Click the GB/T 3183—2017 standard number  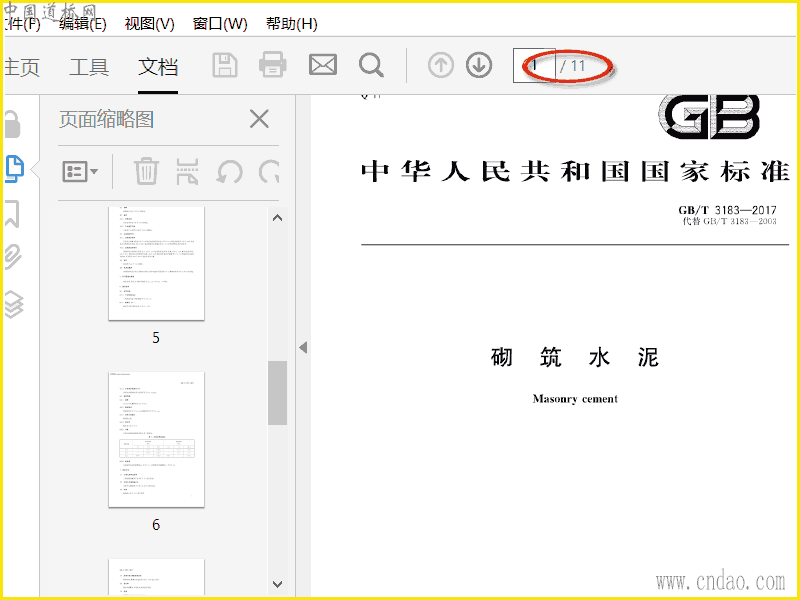pyautogui.click(x=727, y=210)
